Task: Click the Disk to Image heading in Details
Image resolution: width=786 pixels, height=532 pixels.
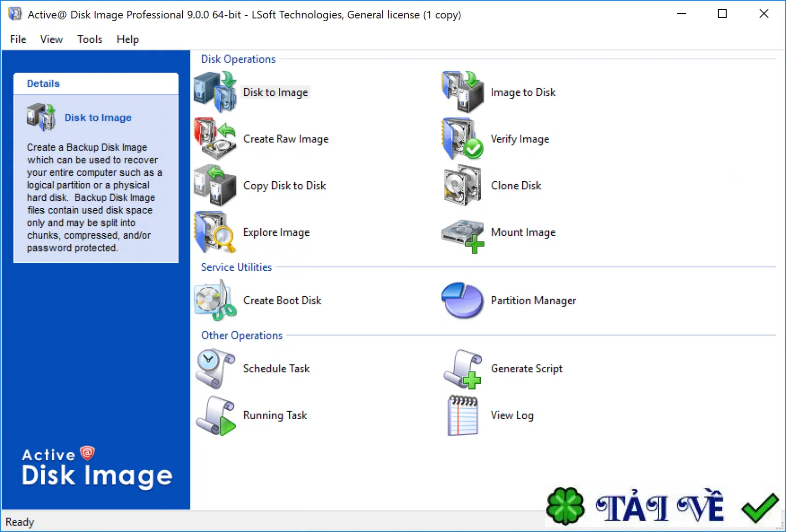Action: 98,118
